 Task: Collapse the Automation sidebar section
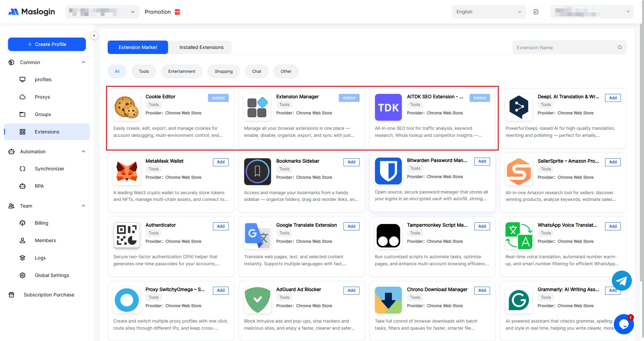84,152
